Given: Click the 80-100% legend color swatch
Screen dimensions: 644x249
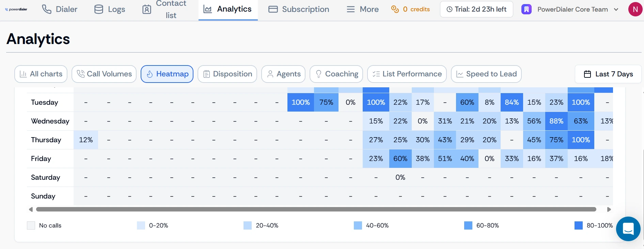Looking at the screenshot, I should 578,225.
